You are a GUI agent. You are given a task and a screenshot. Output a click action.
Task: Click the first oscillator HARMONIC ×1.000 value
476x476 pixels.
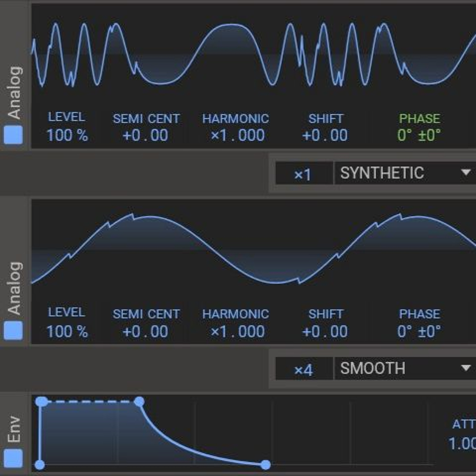[x=238, y=135]
